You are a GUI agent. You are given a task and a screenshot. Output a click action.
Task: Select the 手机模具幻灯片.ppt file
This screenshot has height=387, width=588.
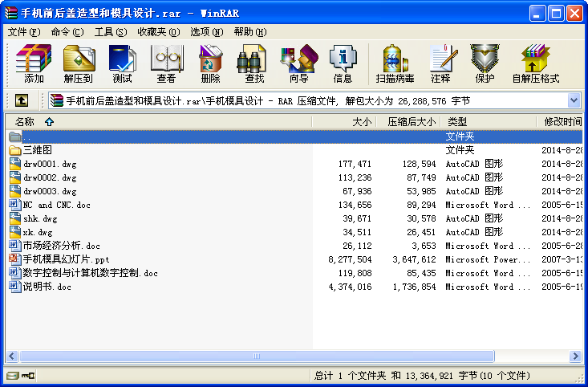coord(66,259)
